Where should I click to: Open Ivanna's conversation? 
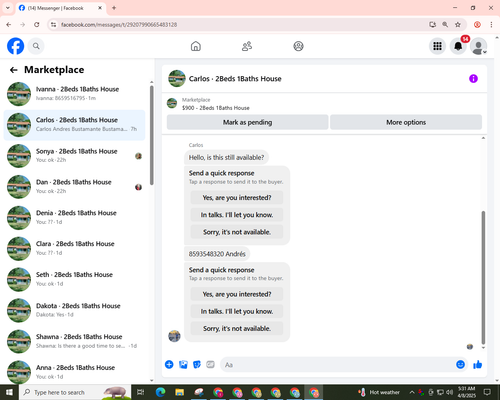[x=74, y=94]
